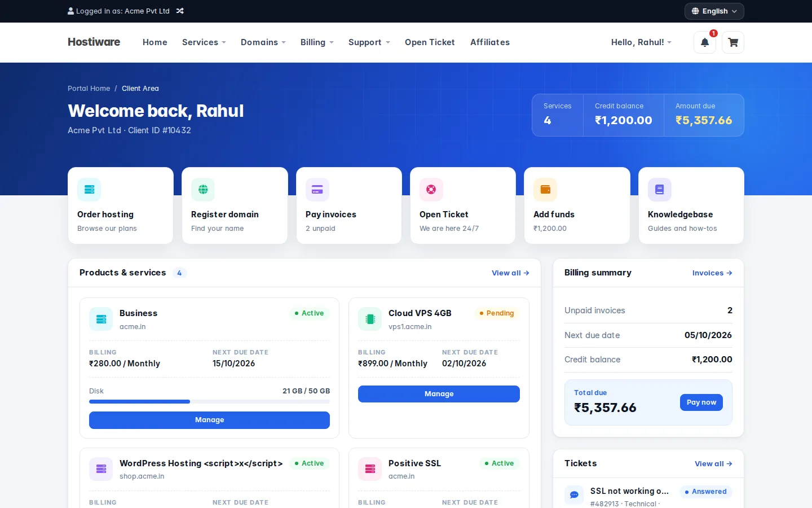Click the switch account shuffle icon
Image resolution: width=812 pixels, height=508 pixels.
180,11
